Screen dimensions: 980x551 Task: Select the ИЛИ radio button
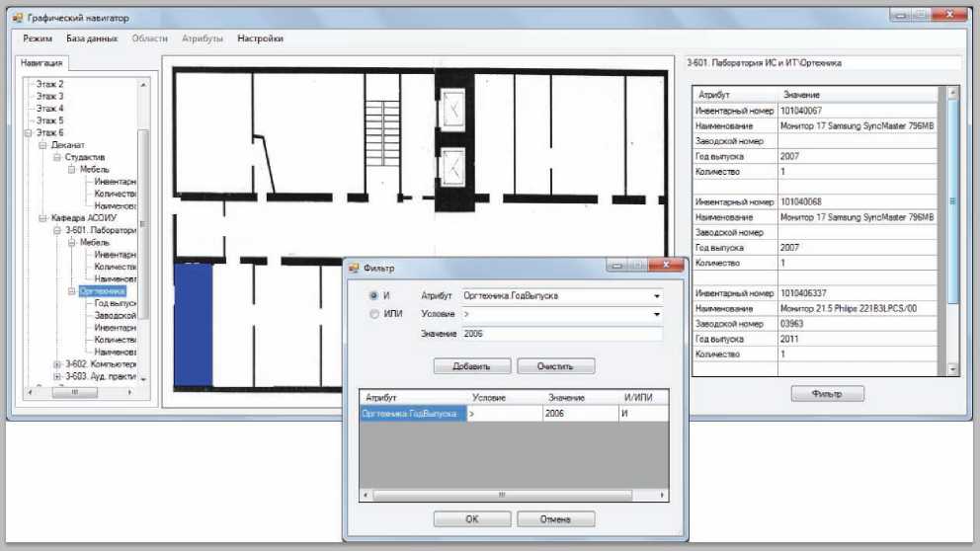(x=372, y=314)
